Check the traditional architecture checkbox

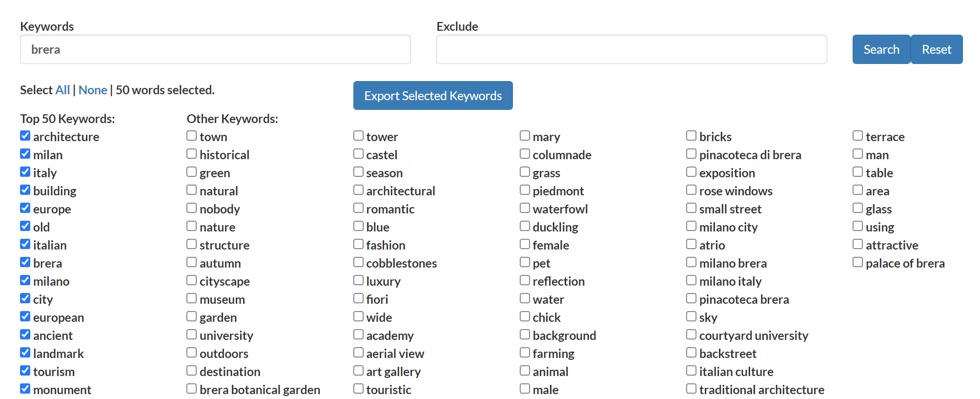(692, 389)
